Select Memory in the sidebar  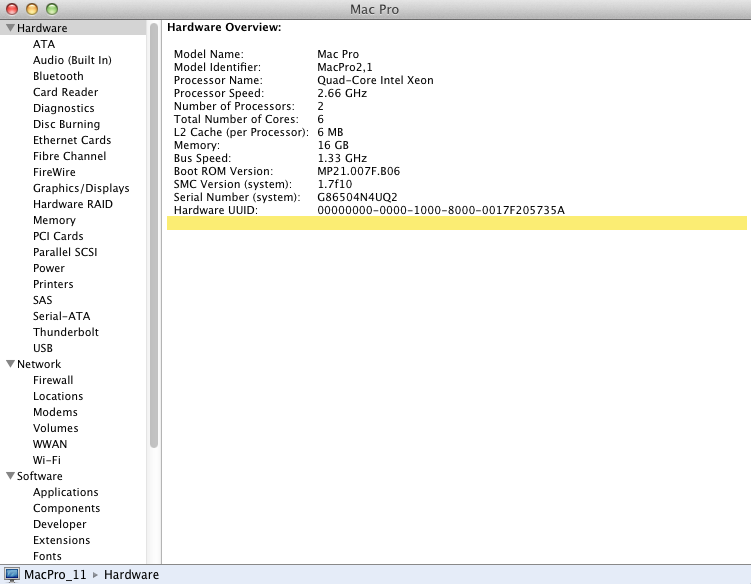tap(54, 220)
